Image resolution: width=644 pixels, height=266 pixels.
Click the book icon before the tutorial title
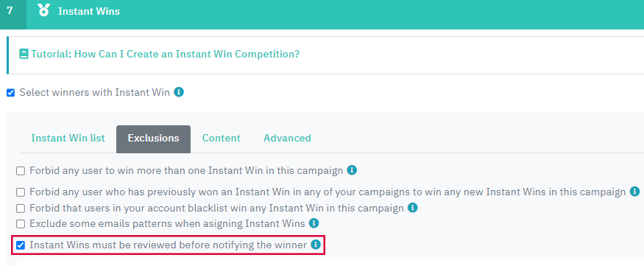[24, 54]
